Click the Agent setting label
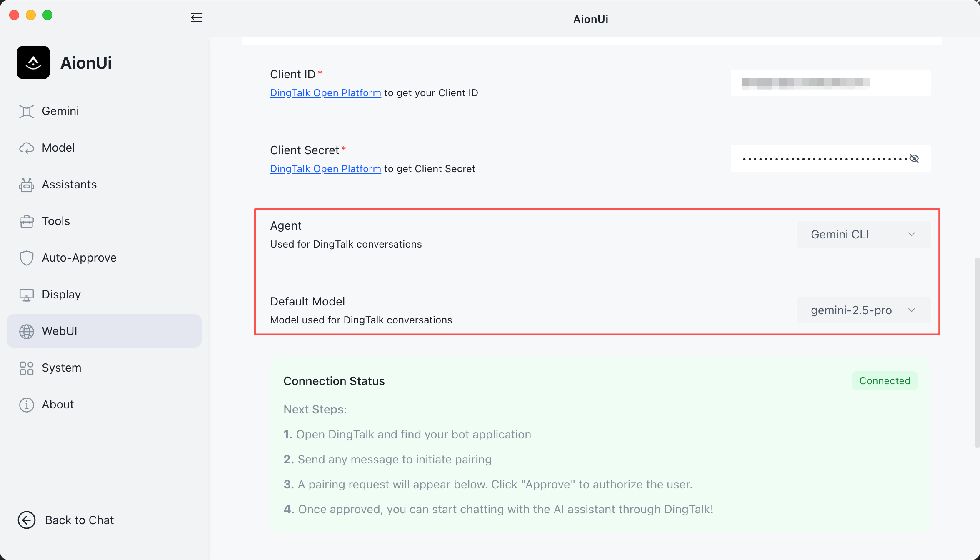980x560 pixels. click(286, 226)
